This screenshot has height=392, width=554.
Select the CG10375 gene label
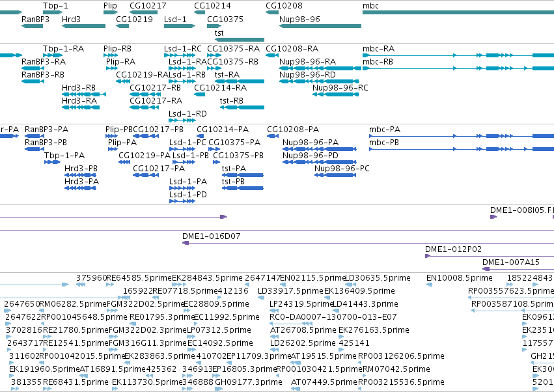(x=225, y=19)
